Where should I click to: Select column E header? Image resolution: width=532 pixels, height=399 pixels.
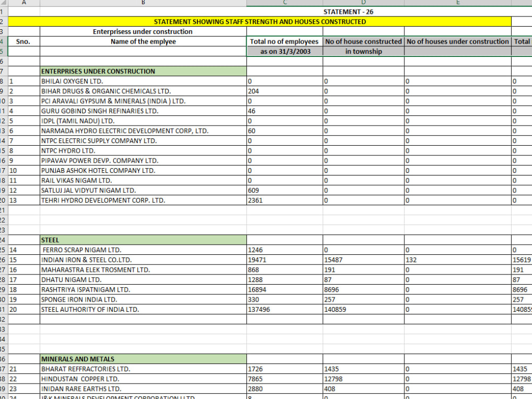pos(458,3)
